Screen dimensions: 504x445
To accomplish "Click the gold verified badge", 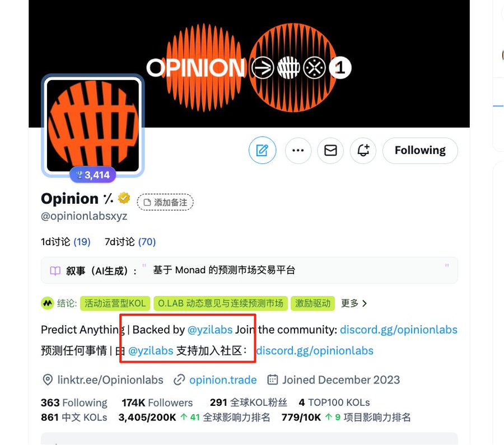I will 124,198.
